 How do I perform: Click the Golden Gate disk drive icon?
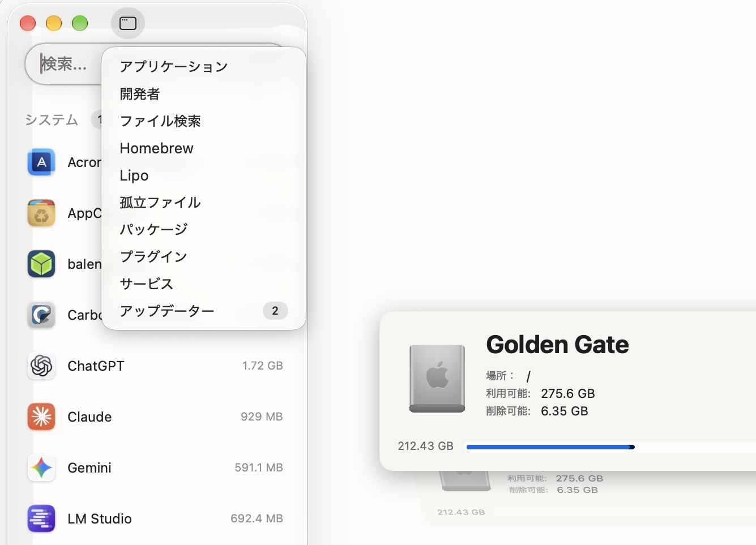point(437,378)
